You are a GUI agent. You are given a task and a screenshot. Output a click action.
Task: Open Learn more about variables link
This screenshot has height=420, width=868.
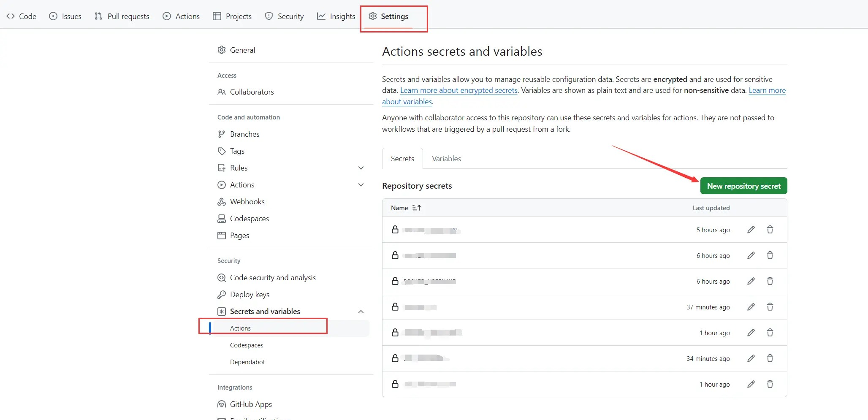(767, 90)
